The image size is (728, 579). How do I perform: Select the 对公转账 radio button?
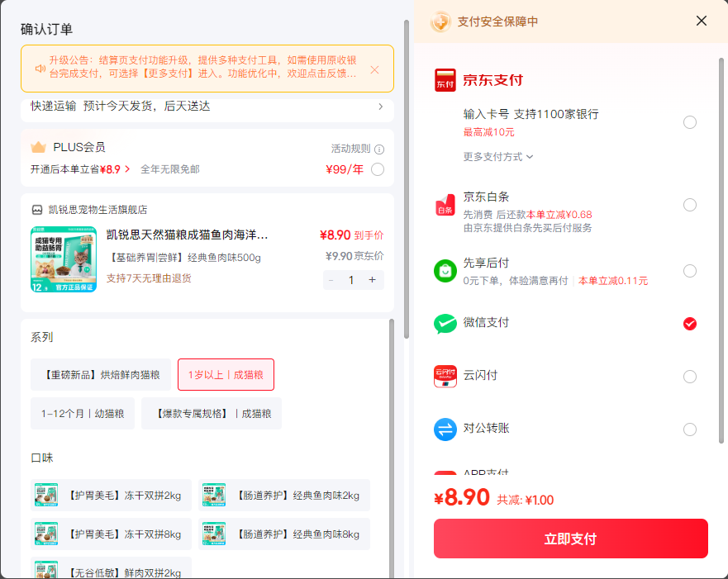[689, 430]
